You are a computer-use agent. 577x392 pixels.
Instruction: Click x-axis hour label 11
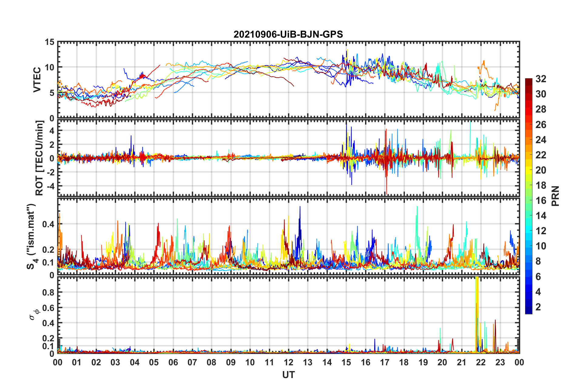click(x=269, y=362)
